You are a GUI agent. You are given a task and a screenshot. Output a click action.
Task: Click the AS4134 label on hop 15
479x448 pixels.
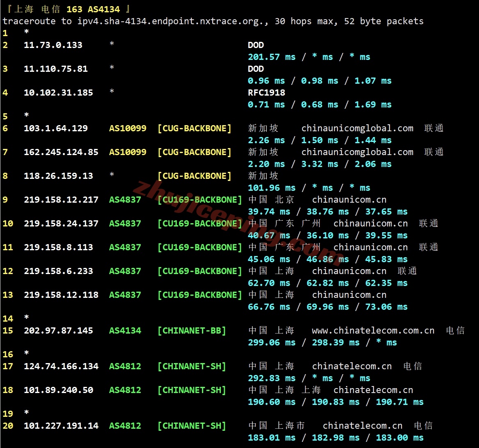click(x=125, y=331)
